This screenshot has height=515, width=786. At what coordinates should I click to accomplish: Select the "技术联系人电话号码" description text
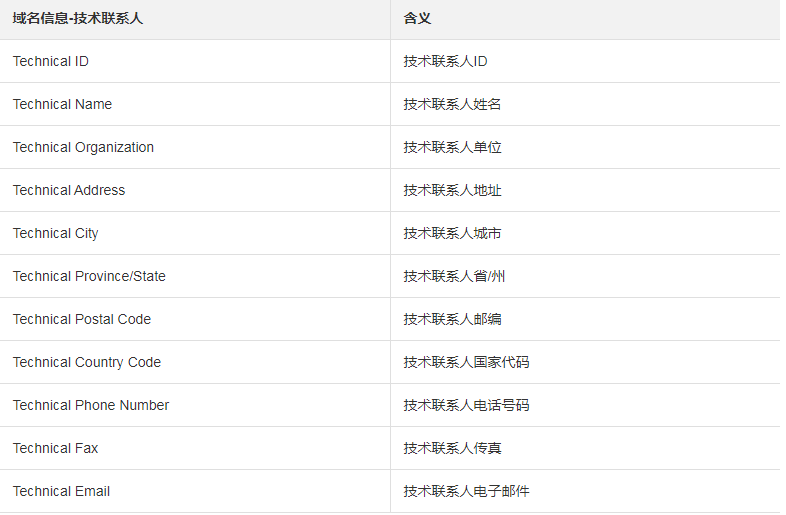(466, 406)
